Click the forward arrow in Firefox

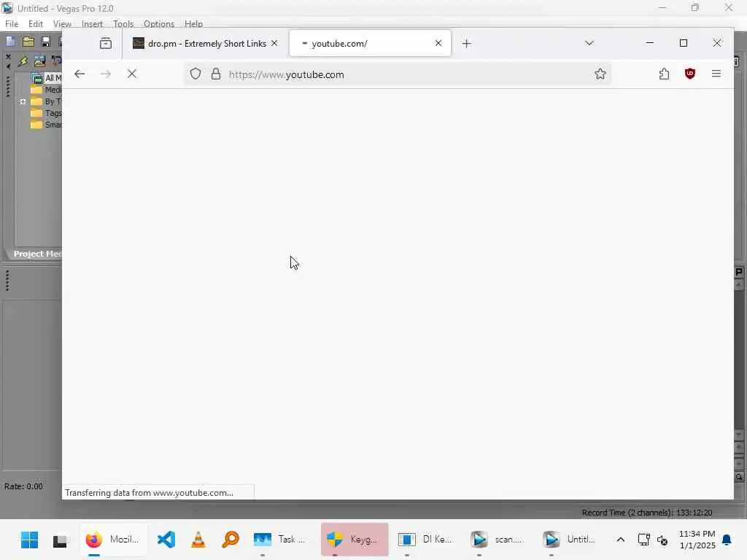[x=106, y=74]
